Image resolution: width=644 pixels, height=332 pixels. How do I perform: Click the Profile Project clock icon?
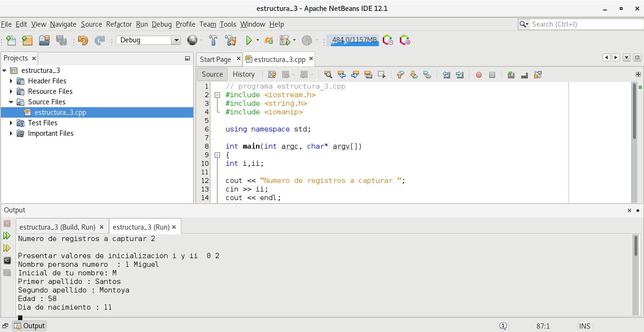tap(307, 40)
